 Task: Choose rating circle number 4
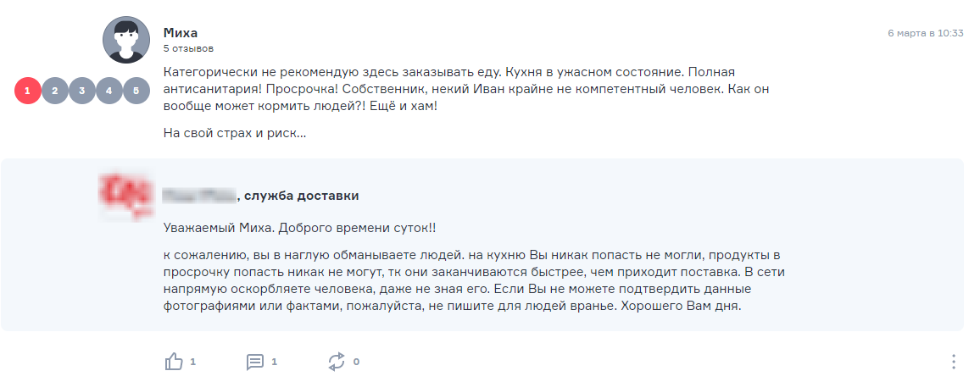pos(109,91)
